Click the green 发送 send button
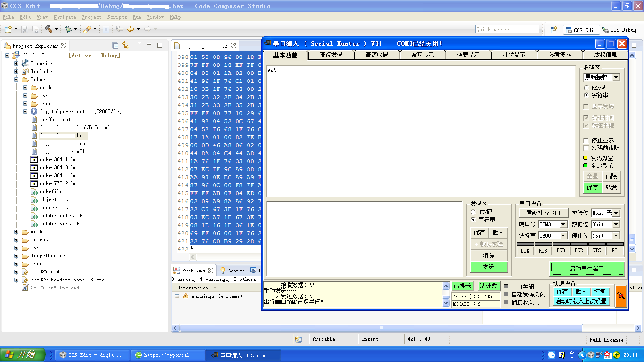Viewport: 644px width, 362px height. (x=488, y=267)
